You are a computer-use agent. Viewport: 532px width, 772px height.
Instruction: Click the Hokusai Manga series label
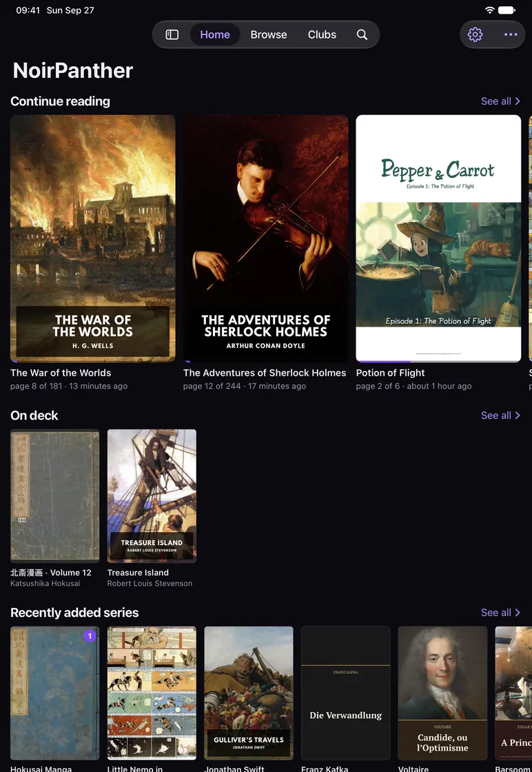point(41,769)
